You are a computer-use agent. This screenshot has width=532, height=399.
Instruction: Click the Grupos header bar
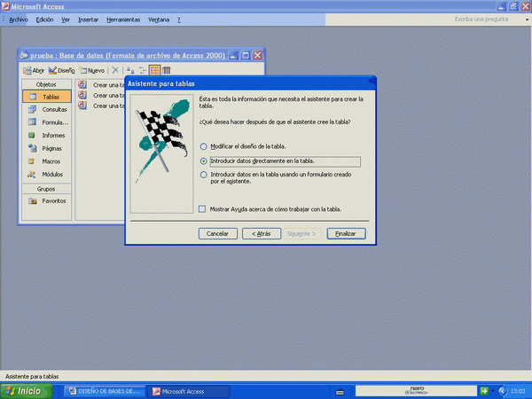click(46, 189)
